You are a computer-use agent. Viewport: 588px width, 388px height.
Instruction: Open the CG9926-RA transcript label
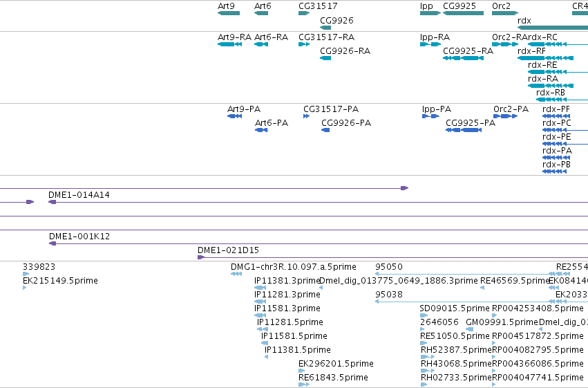click(x=345, y=50)
